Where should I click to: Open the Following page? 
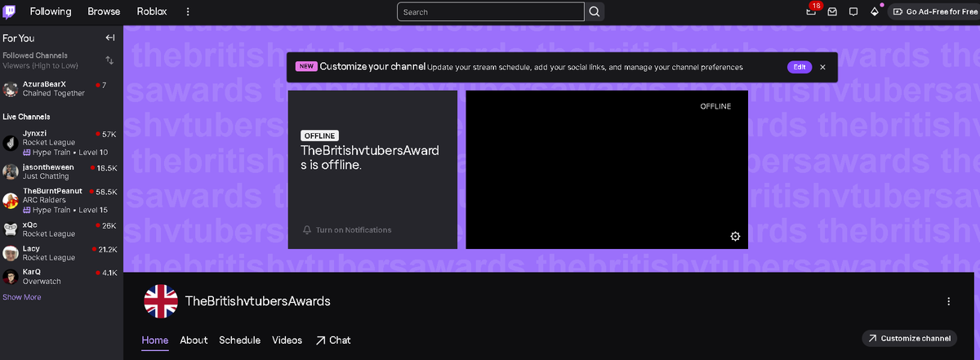tap(51, 11)
